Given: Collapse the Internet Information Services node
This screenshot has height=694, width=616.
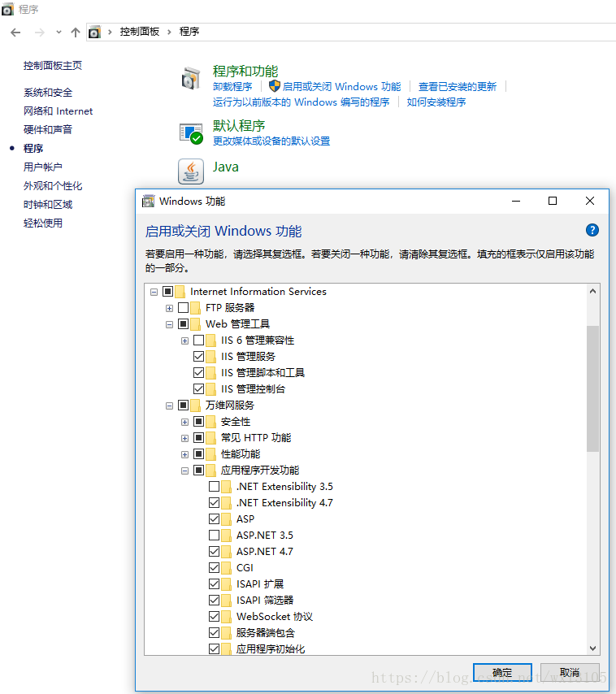Looking at the screenshot, I should tap(154, 292).
